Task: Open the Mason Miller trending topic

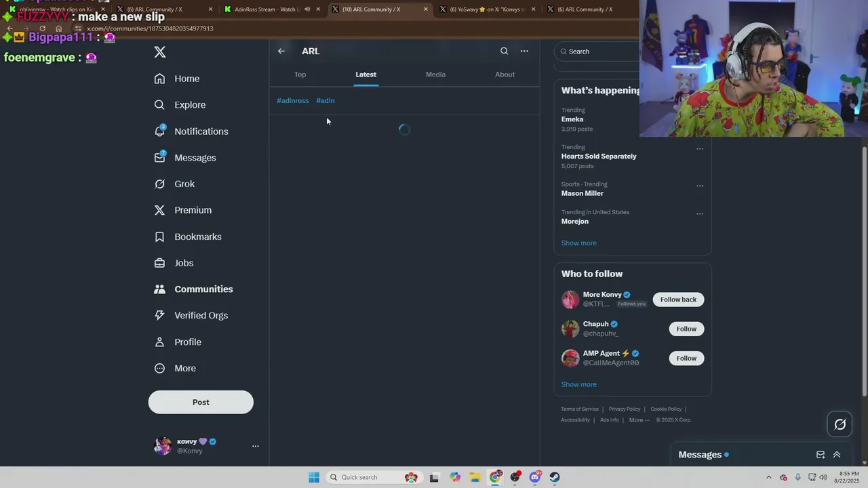Action: coord(582,193)
